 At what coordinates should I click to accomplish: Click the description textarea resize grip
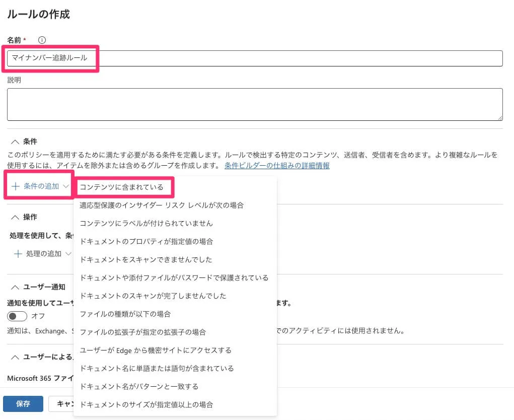500,118
